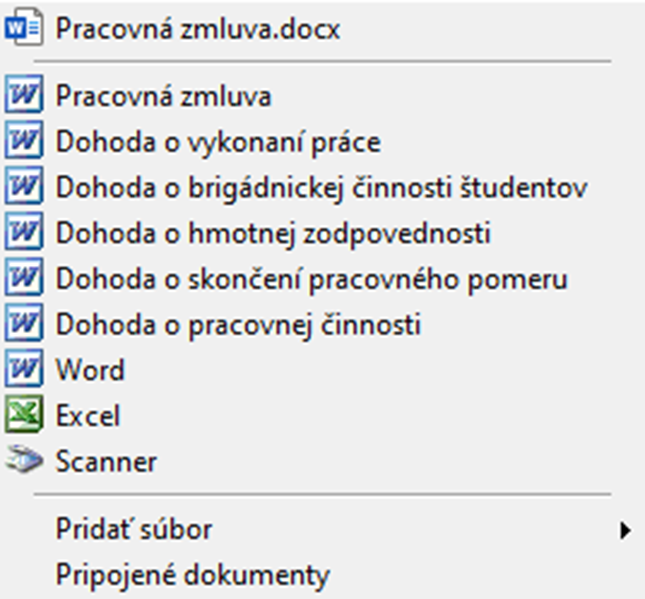Click the Word icon next to Pracovná zmluva template
This screenshot has width=645, height=599.
pyautogui.click(x=23, y=94)
